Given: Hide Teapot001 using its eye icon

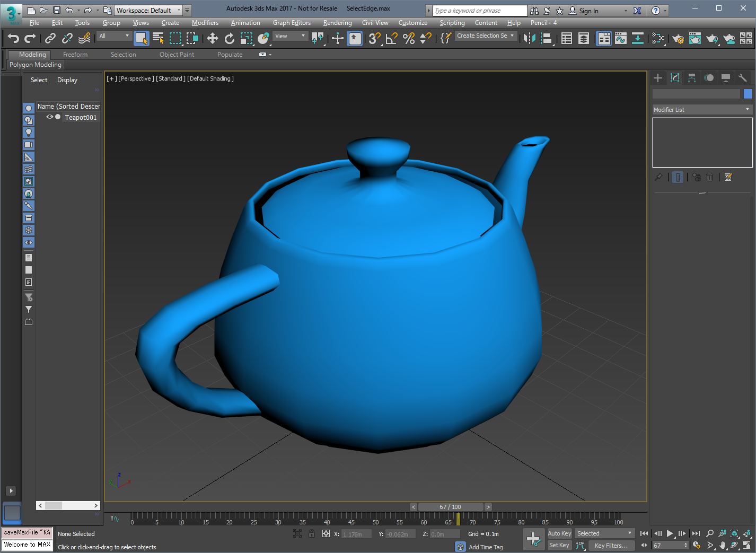Looking at the screenshot, I should point(49,117).
